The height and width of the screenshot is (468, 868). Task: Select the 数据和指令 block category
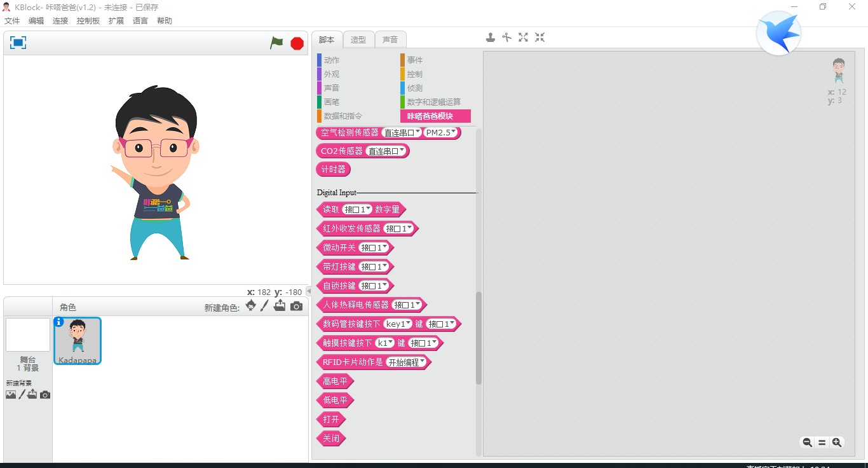click(x=342, y=116)
